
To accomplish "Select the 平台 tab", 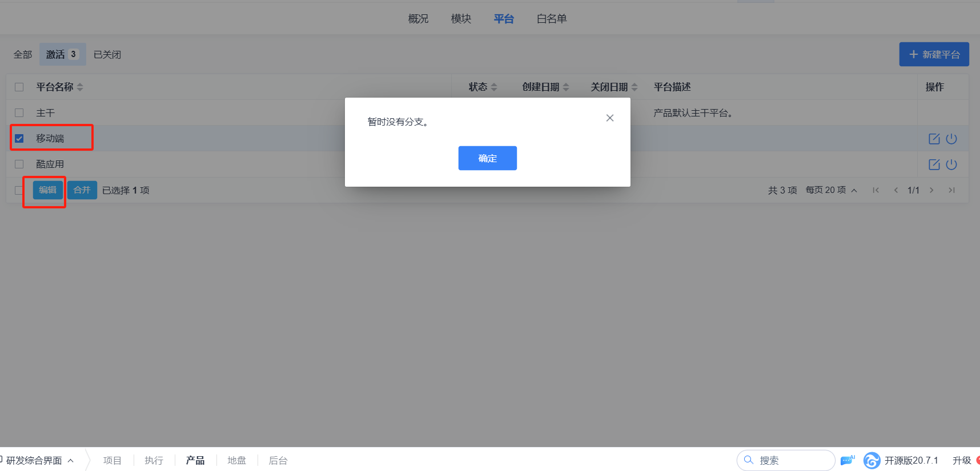I will click(504, 19).
